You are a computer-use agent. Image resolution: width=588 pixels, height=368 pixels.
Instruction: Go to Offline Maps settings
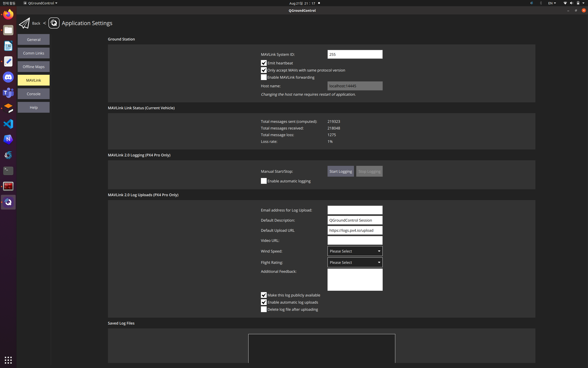pyautogui.click(x=34, y=67)
